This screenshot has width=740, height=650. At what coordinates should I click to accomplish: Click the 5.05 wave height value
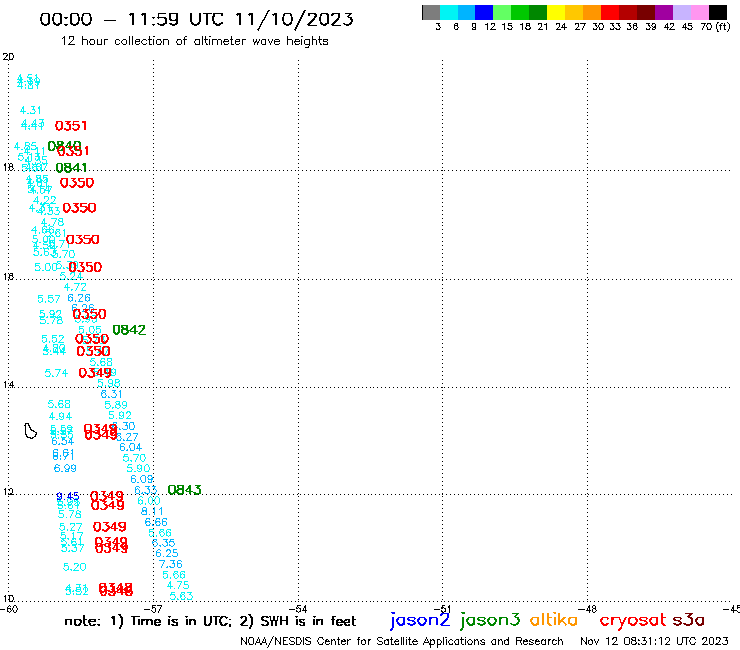(90, 330)
